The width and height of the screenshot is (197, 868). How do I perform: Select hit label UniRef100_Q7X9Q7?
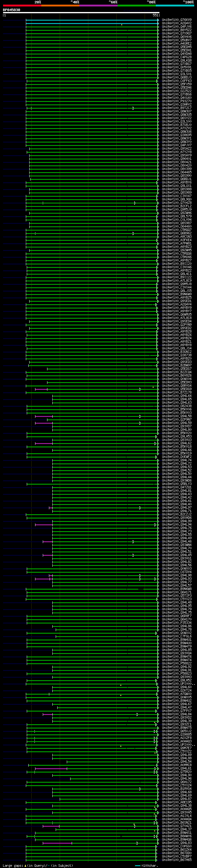[x=177, y=33]
